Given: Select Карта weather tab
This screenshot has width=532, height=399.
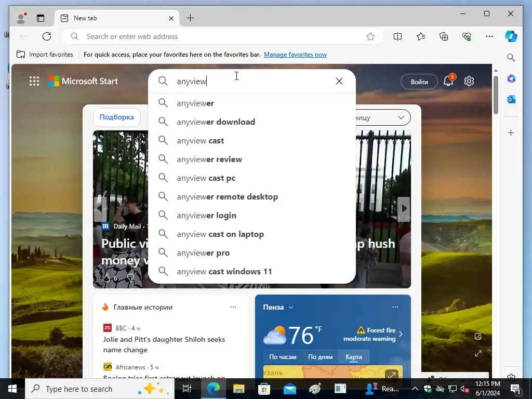Looking at the screenshot, I should pos(353,357).
